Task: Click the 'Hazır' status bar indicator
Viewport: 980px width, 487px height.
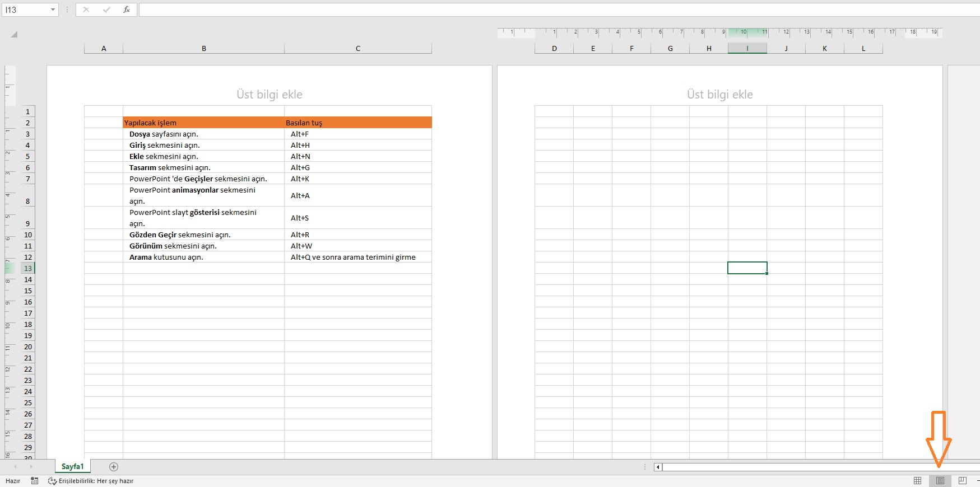Action: click(x=13, y=481)
